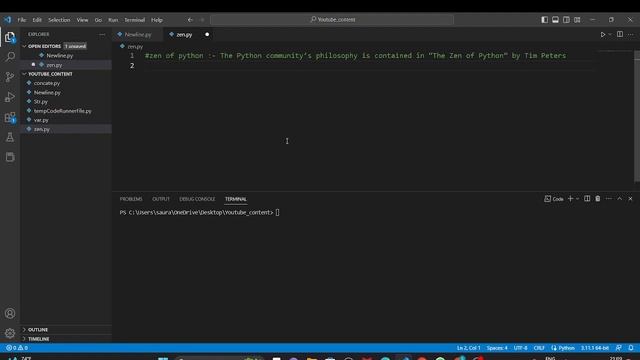This screenshot has height=360, width=640.
Task: Select zen.py under Open Editors
Action: coord(54,65)
